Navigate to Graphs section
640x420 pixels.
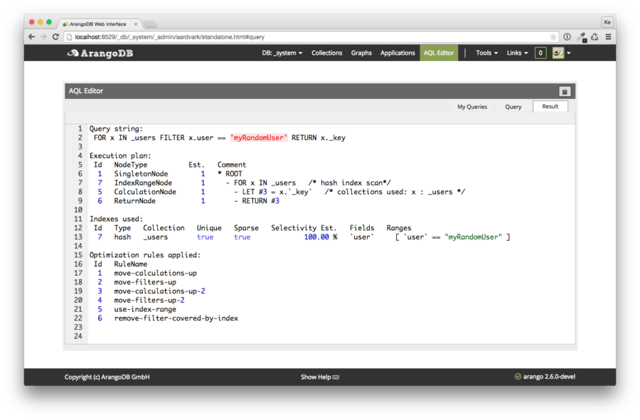coord(361,52)
